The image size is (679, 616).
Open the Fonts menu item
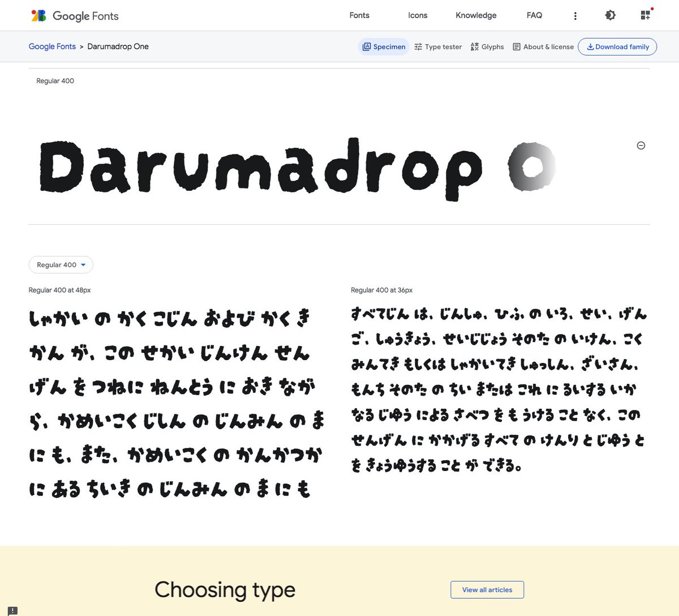(359, 15)
